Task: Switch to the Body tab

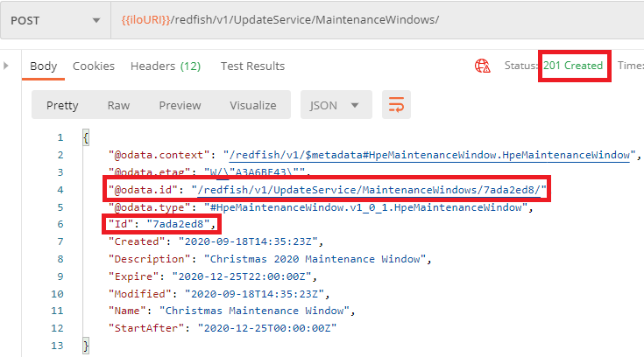Action: pyautogui.click(x=44, y=66)
